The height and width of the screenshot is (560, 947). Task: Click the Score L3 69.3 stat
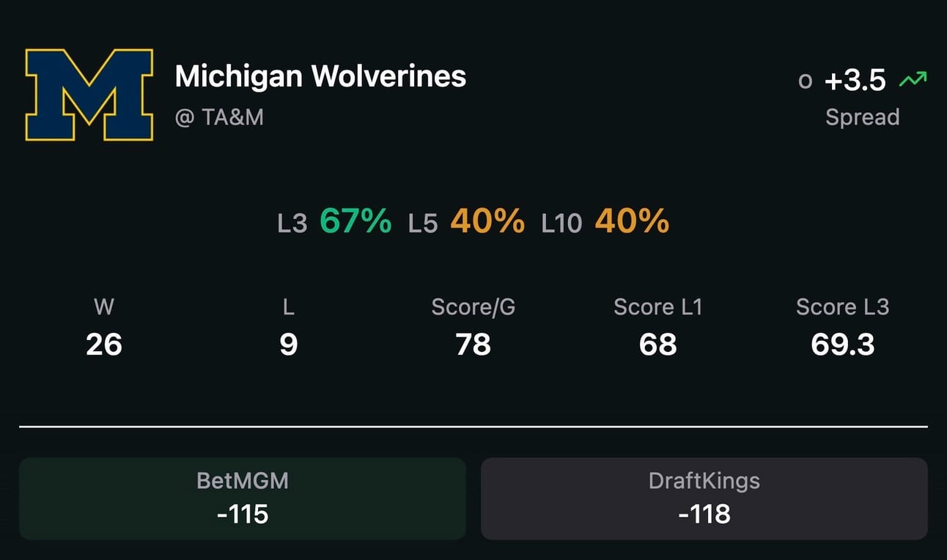tap(843, 326)
